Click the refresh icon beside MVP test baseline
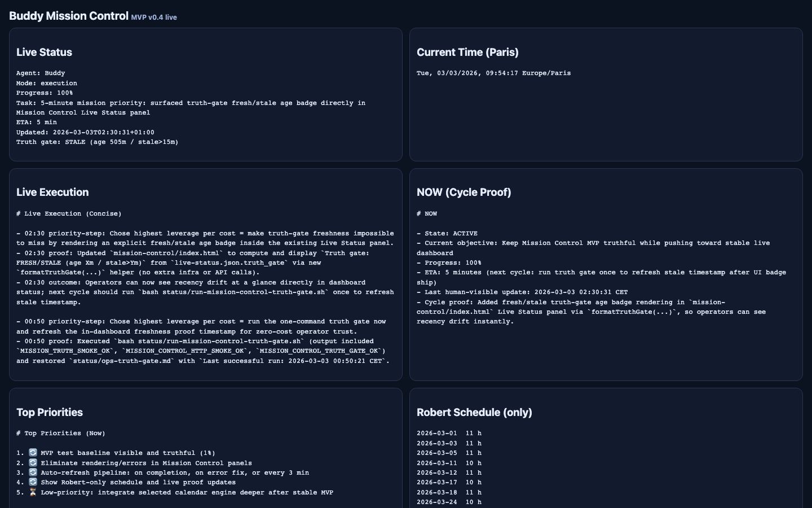The width and height of the screenshot is (812, 508). (x=33, y=453)
